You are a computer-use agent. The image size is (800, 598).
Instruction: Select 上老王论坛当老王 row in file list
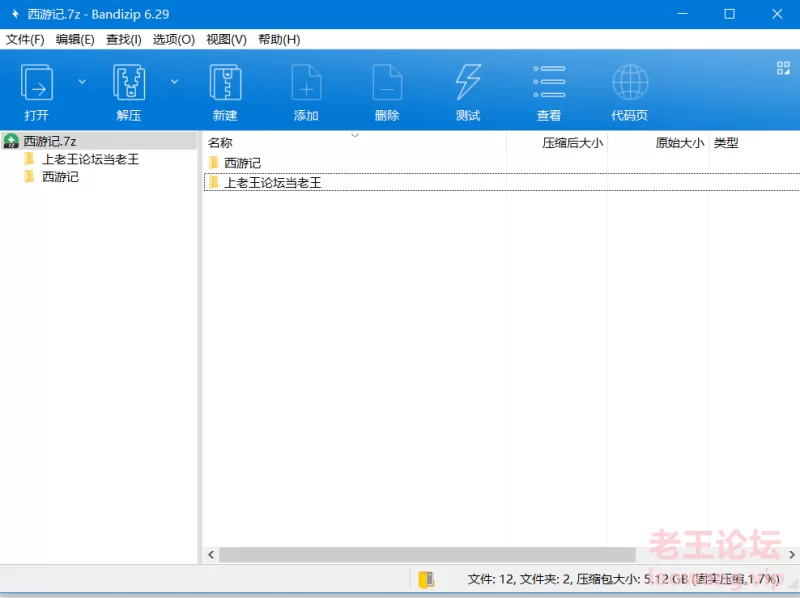(x=502, y=182)
